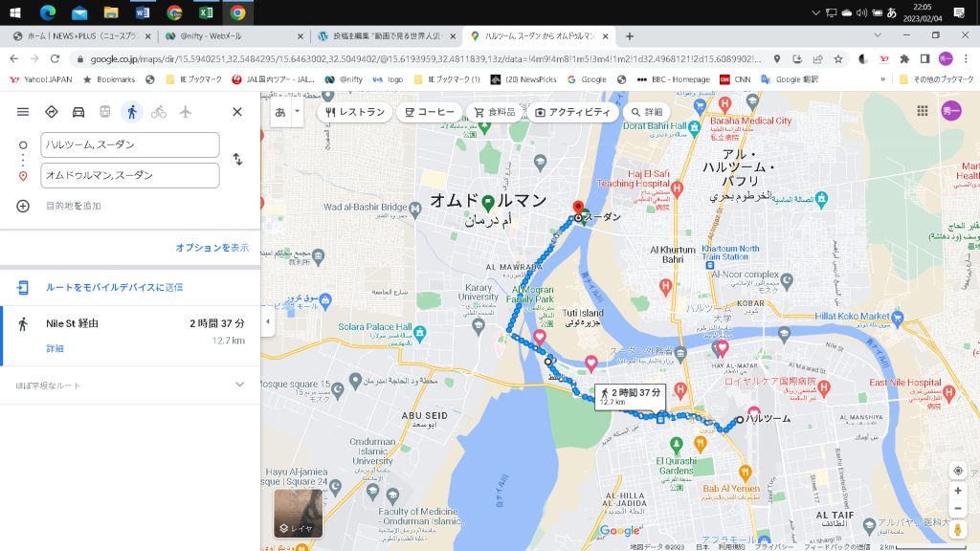
Task: Edit the ハルツーム, スーダン starting point field
Action: click(130, 145)
